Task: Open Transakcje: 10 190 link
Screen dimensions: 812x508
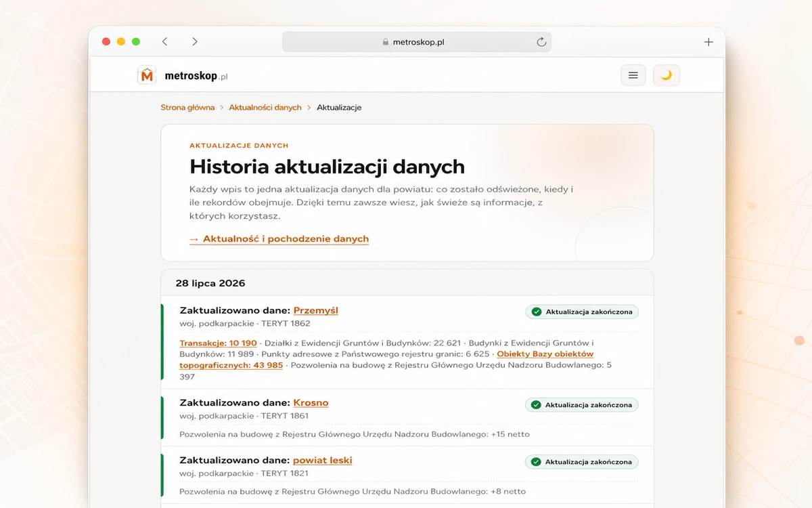Action: [218, 343]
